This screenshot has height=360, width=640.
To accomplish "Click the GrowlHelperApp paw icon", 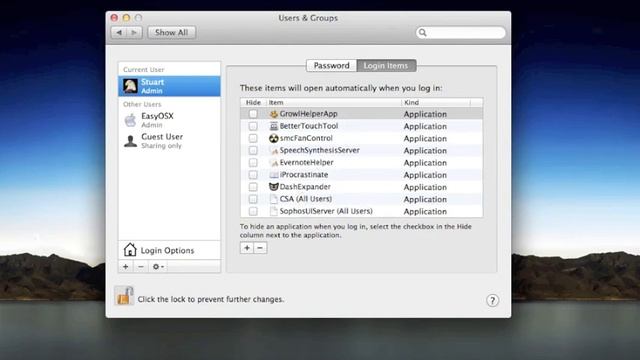I will [x=273, y=114].
